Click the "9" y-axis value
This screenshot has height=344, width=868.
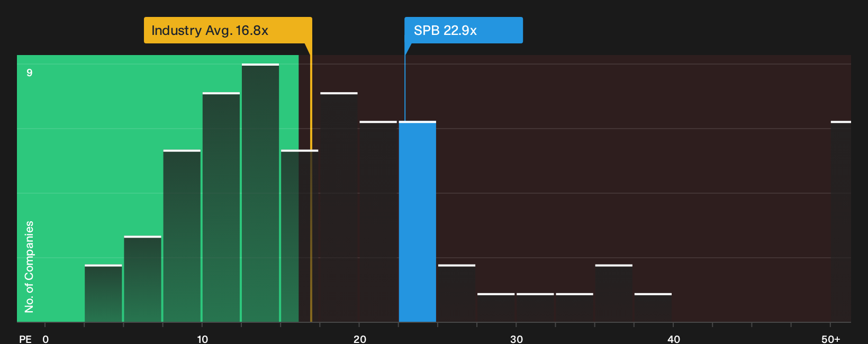(x=30, y=73)
